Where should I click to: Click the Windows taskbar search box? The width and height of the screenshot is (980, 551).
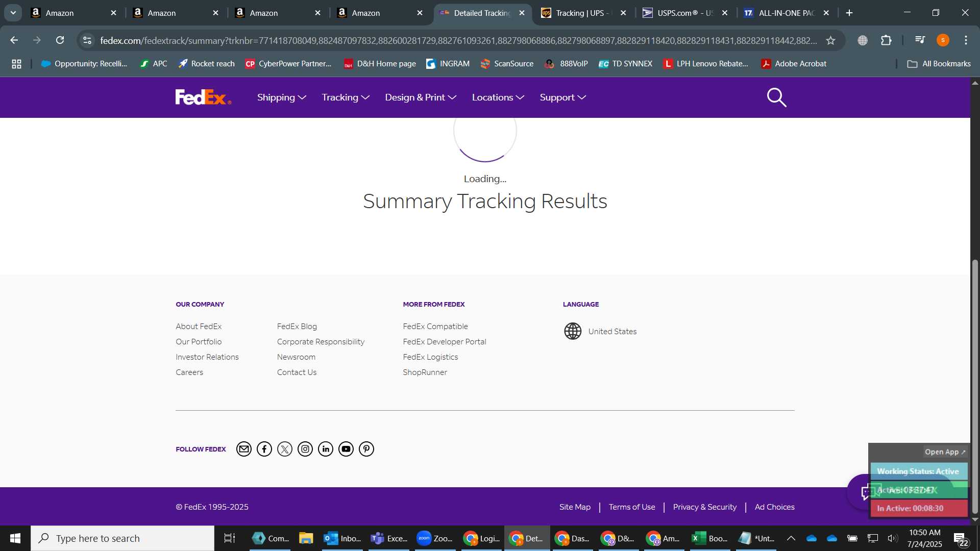tap(122, 538)
